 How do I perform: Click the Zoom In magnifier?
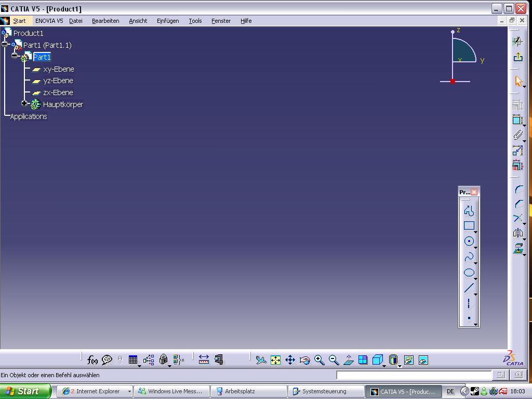[320, 360]
